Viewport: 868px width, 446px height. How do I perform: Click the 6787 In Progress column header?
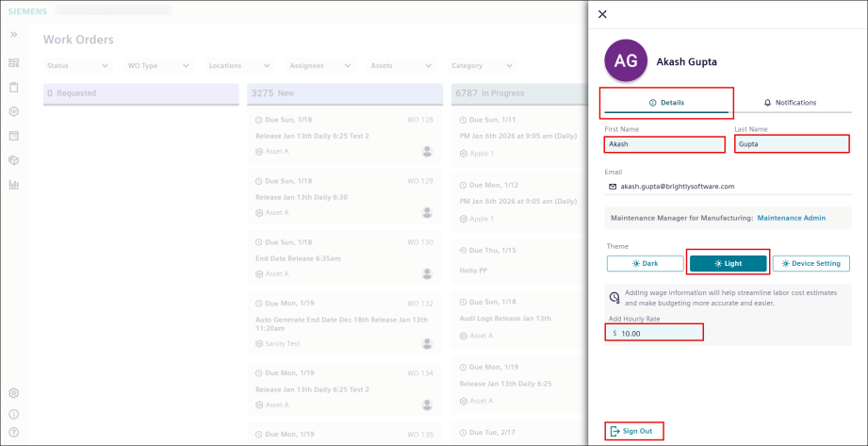519,93
